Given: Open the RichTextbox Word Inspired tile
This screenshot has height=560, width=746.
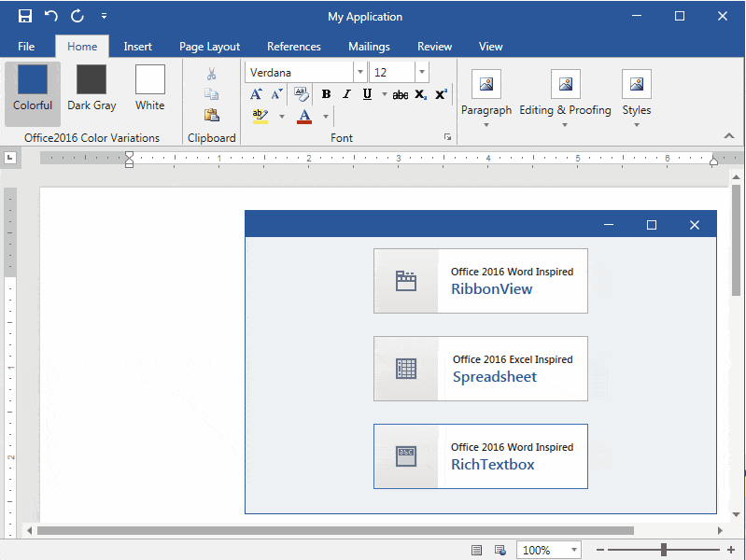Looking at the screenshot, I should 481,456.
